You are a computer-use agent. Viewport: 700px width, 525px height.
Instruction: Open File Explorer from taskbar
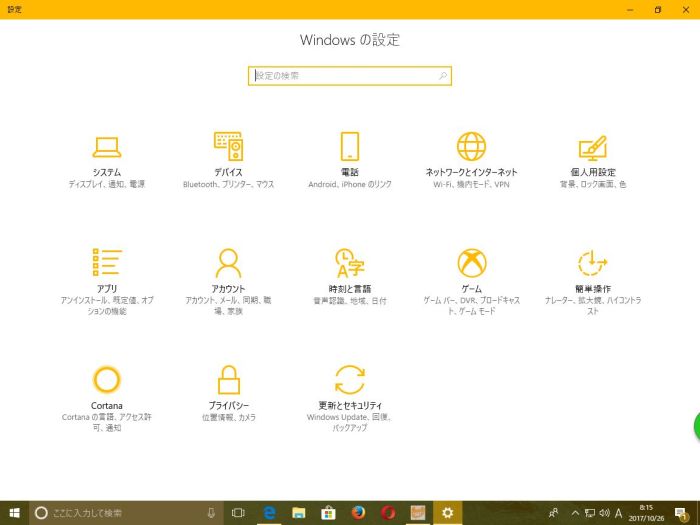[x=298, y=513]
